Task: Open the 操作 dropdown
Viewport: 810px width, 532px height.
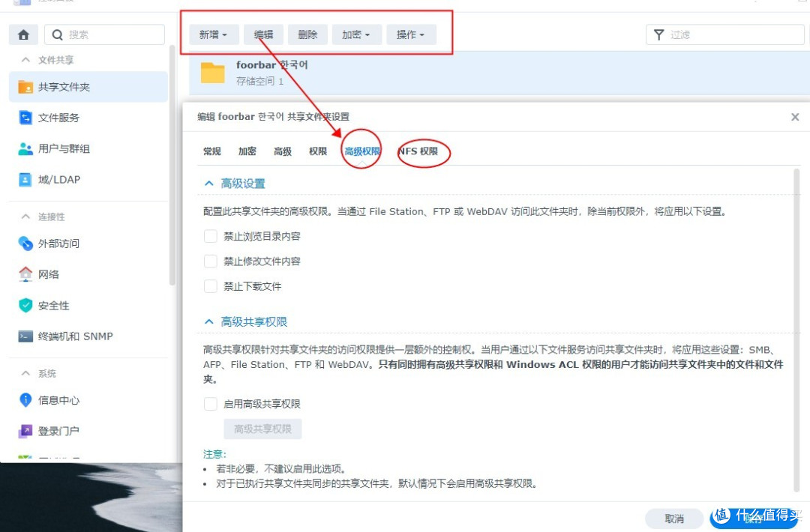Action: click(410, 34)
